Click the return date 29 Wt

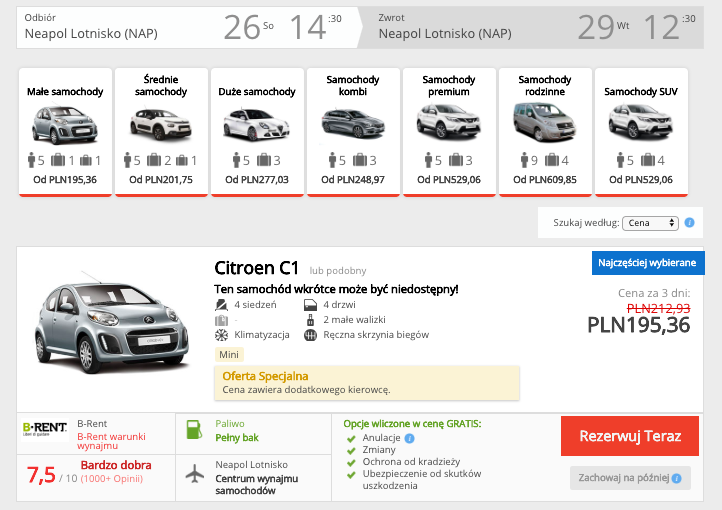[x=603, y=27]
